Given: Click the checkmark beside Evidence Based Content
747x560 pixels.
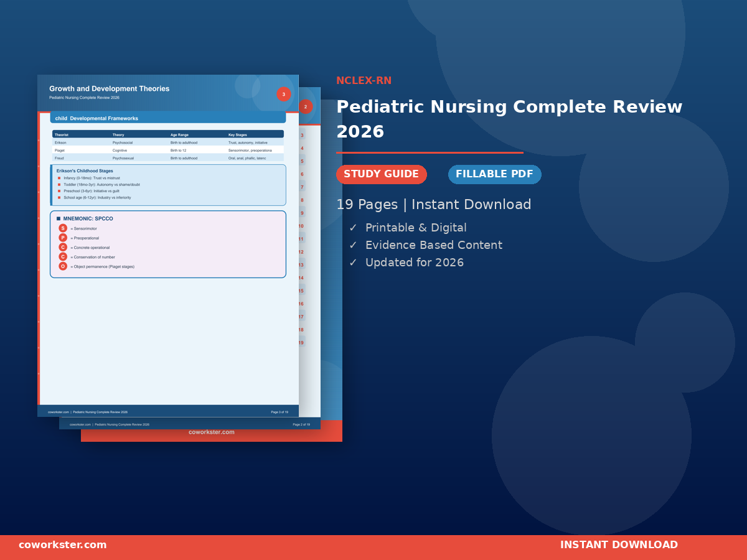Looking at the screenshot, I should 353,245.
